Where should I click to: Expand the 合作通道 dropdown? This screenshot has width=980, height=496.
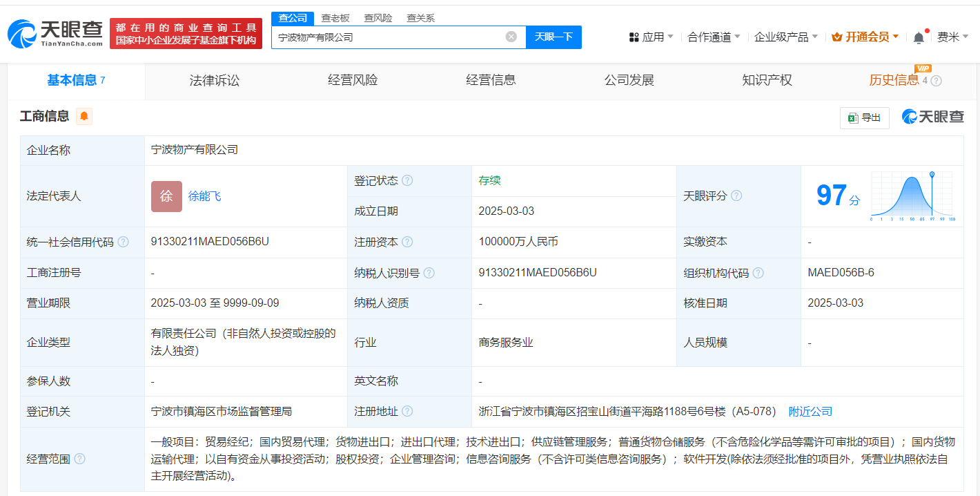(714, 37)
